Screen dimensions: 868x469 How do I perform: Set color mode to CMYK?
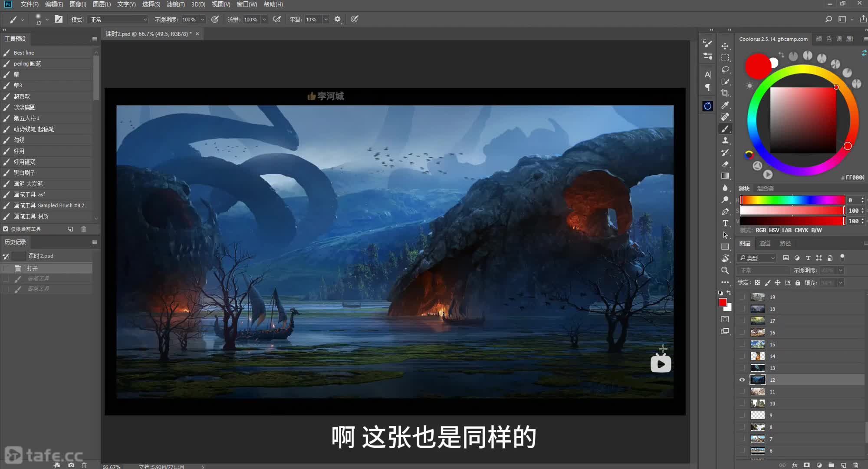(x=802, y=230)
